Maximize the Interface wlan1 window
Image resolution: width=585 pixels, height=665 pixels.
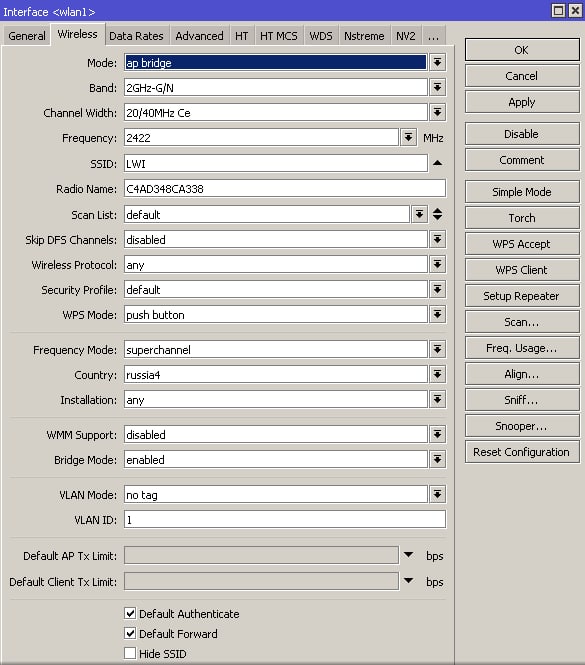click(x=559, y=10)
